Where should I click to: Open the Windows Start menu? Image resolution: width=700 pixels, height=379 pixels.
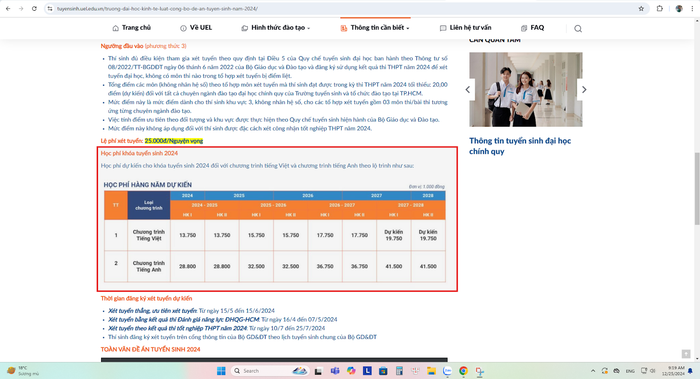coord(221,371)
